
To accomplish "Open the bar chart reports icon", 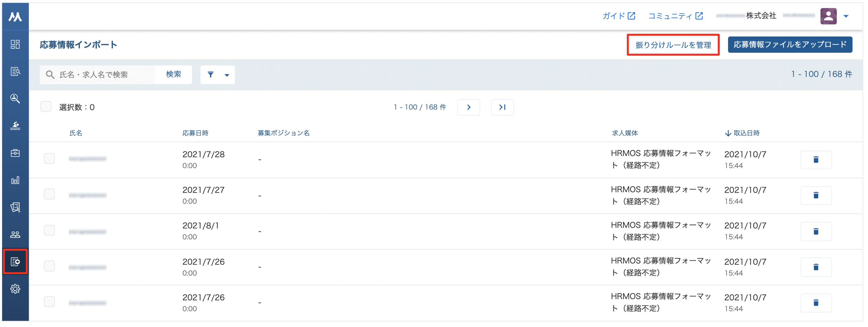I will click(15, 180).
